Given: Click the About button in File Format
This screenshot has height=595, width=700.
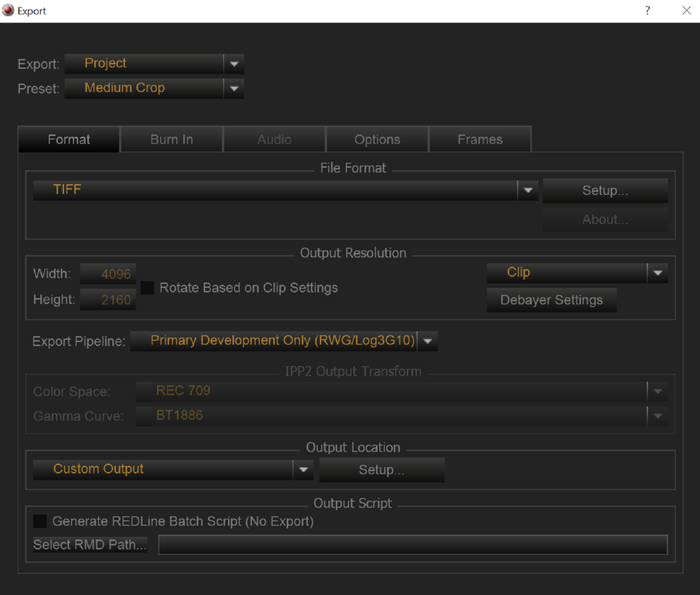Looking at the screenshot, I should coord(605,219).
